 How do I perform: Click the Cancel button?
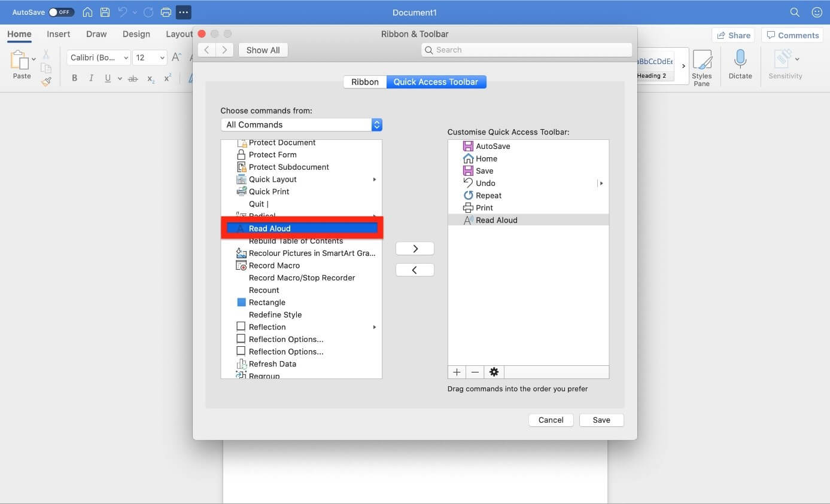(551, 420)
